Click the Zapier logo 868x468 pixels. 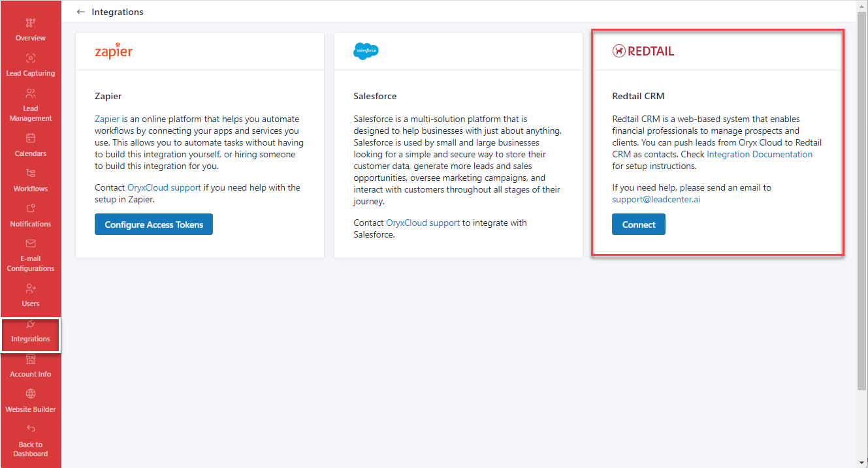pos(114,51)
